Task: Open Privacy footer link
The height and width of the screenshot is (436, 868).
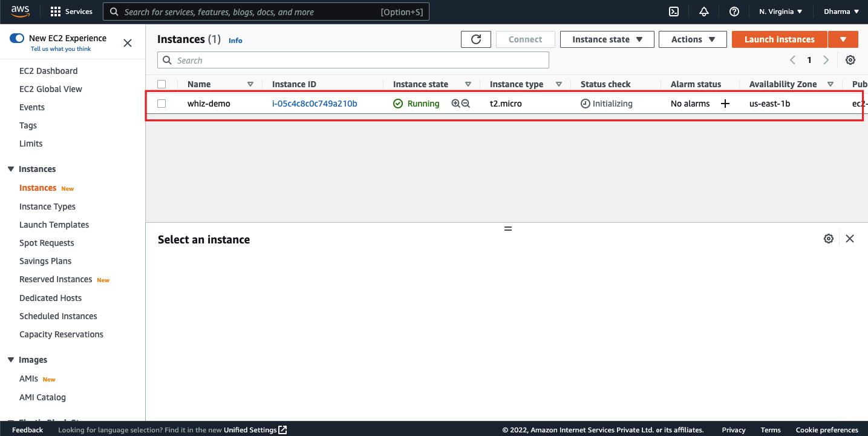Action: click(734, 430)
